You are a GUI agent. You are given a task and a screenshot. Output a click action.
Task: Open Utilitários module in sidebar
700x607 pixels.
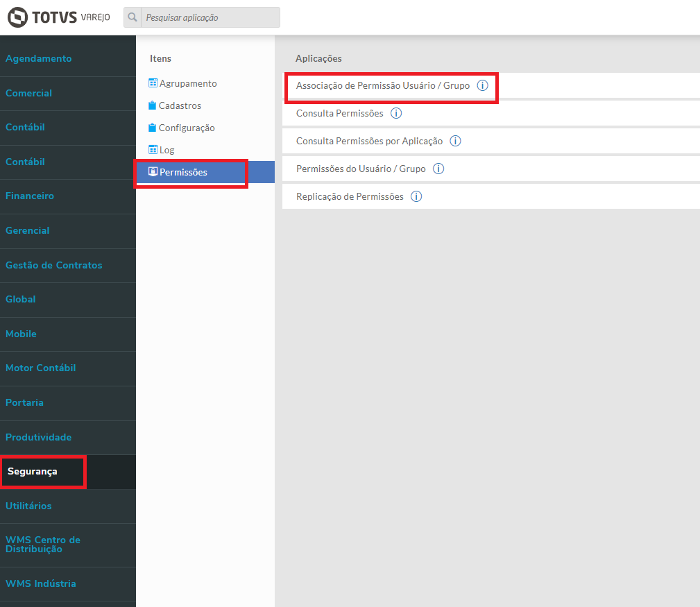pos(68,506)
